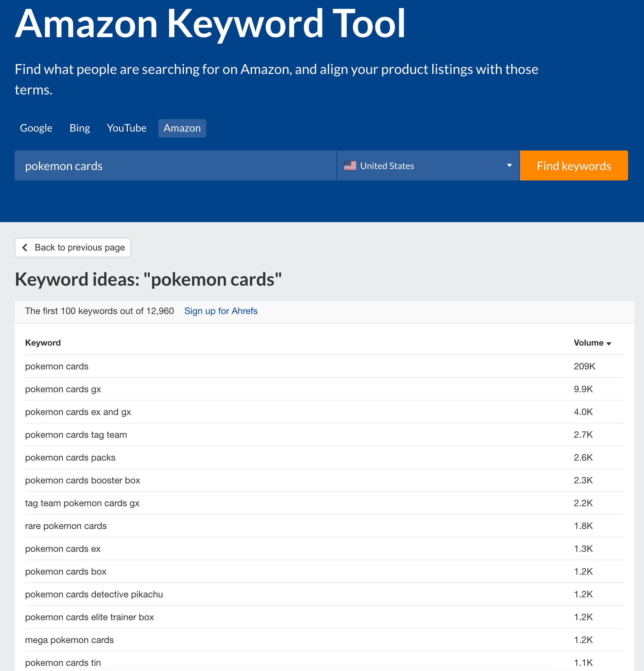Switch to the Google search engine tab
This screenshot has height=671, width=644.
[x=36, y=128]
